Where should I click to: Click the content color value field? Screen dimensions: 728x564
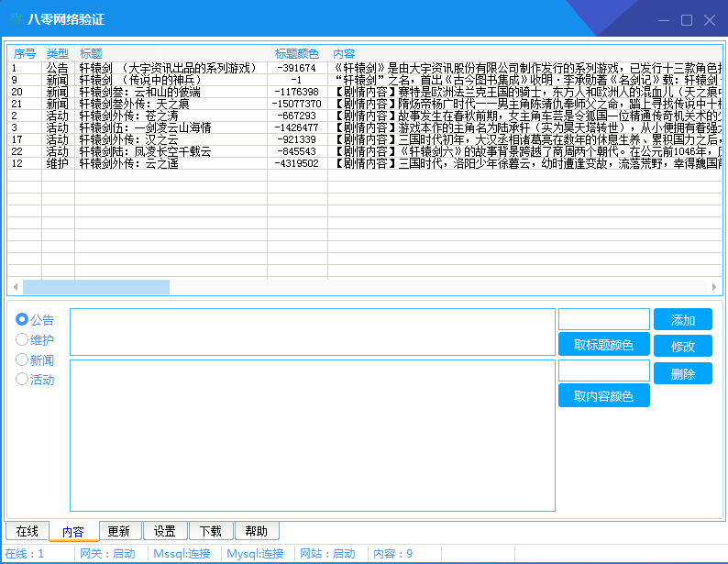pyautogui.click(x=604, y=370)
